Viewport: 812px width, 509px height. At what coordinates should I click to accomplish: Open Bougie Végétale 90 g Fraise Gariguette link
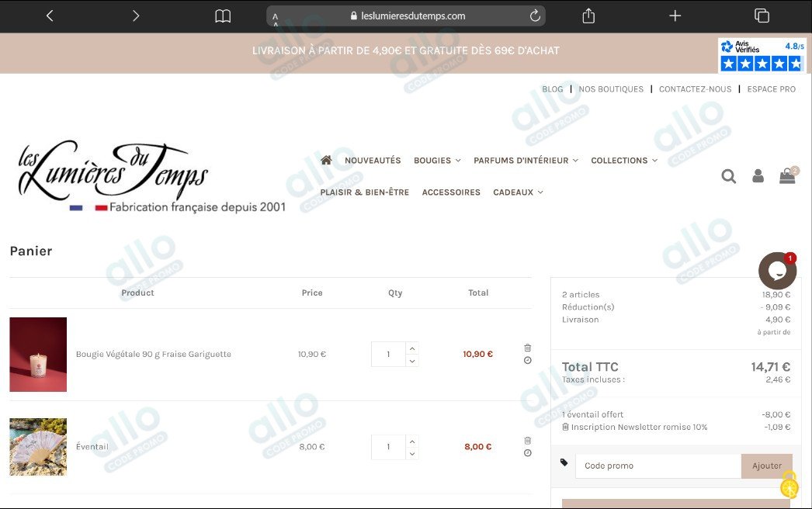[x=153, y=354]
